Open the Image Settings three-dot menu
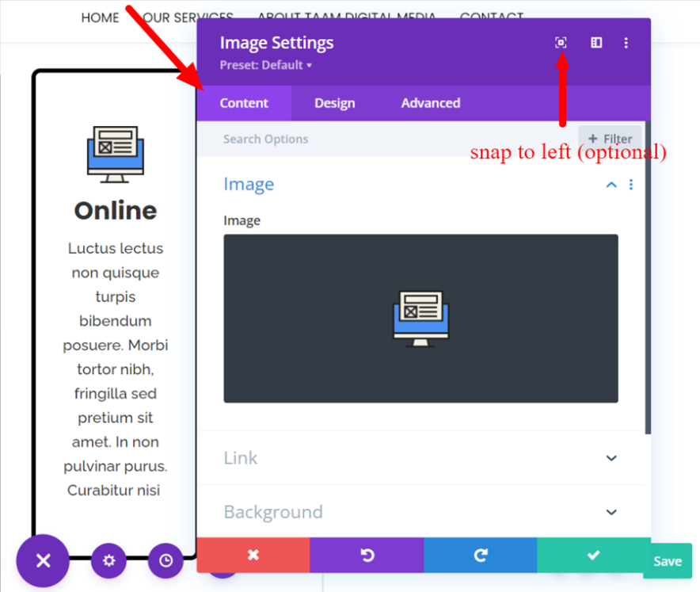 pyautogui.click(x=626, y=43)
